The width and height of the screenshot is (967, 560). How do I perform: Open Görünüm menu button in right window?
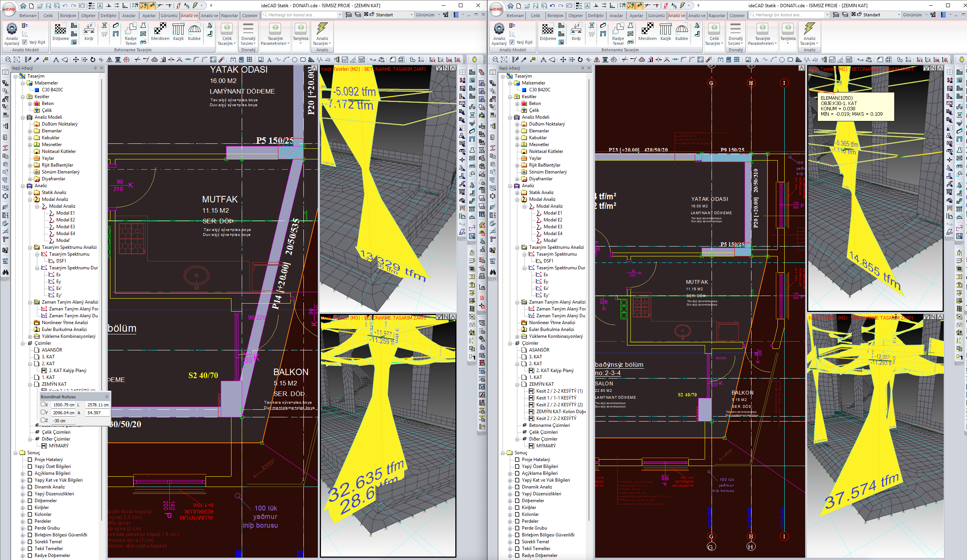(915, 14)
